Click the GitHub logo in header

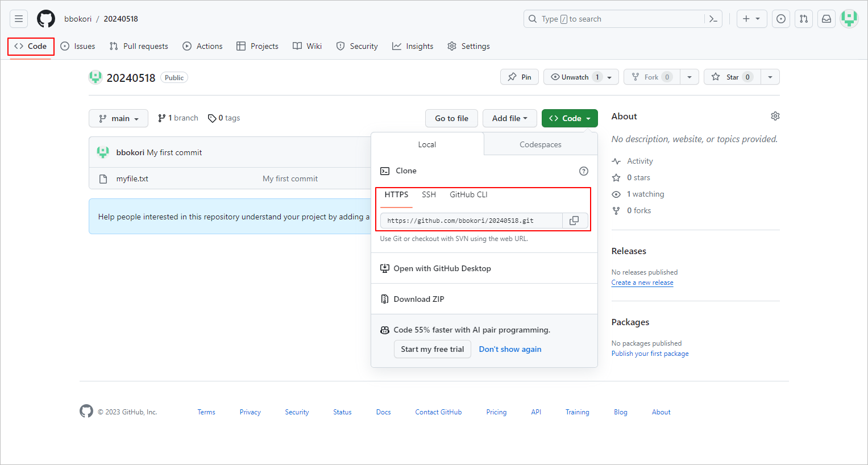point(46,19)
